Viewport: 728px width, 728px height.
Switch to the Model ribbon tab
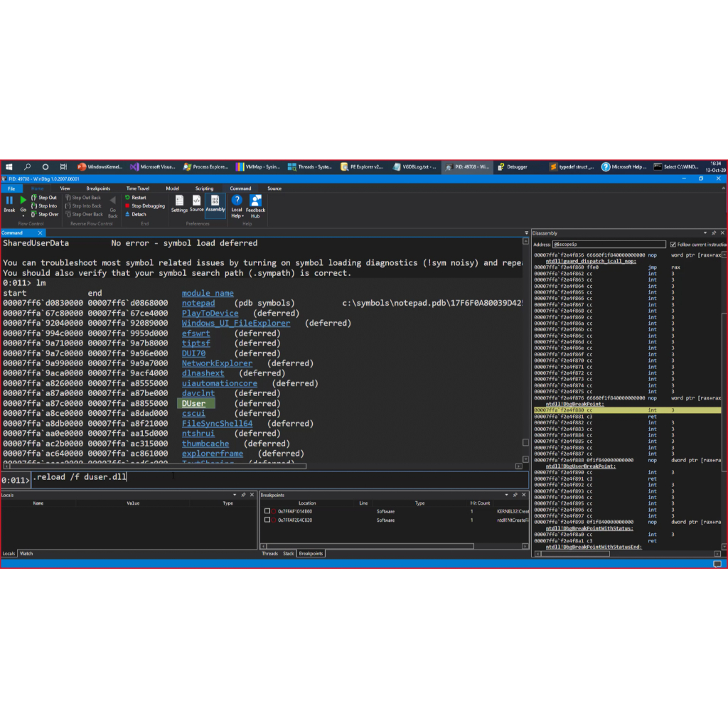[172, 188]
